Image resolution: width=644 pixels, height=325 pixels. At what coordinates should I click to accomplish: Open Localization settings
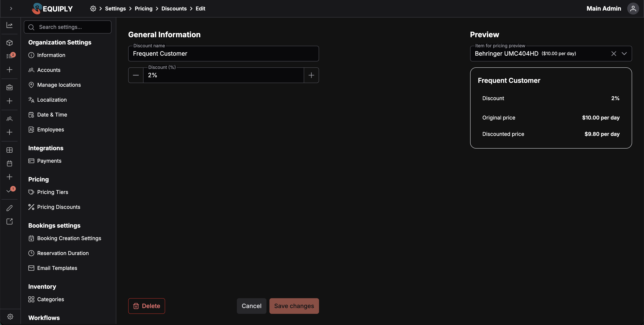[x=48, y=100]
